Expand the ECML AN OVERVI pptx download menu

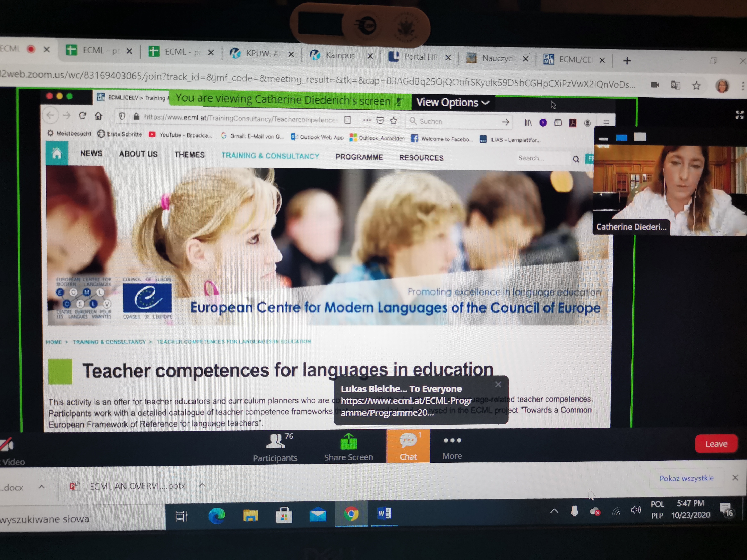tap(202, 485)
